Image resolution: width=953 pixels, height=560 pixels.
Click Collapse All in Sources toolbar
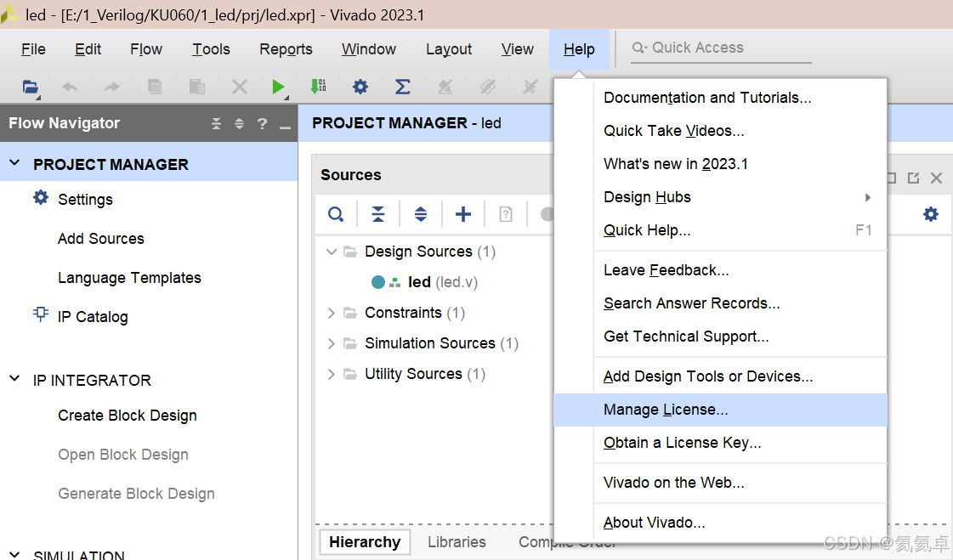pyautogui.click(x=378, y=214)
